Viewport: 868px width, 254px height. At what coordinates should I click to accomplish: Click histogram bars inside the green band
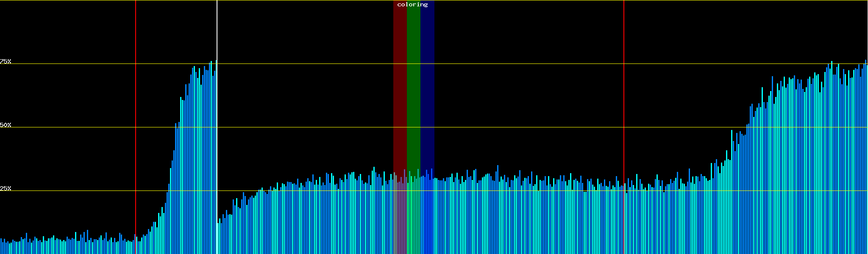point(413,216)
